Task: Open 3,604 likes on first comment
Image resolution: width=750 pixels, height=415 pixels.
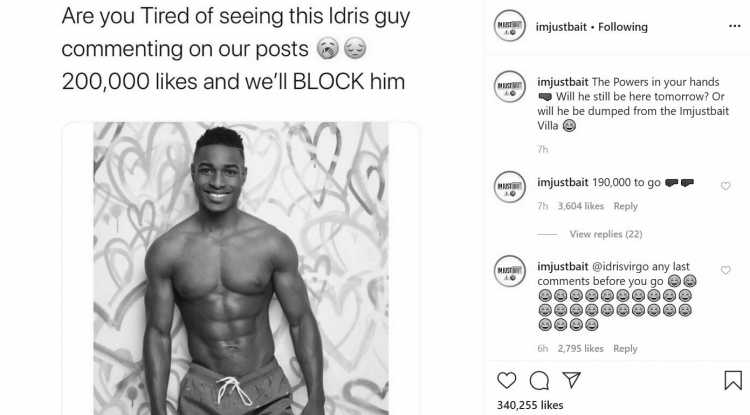Action: (x=581, y=206)
